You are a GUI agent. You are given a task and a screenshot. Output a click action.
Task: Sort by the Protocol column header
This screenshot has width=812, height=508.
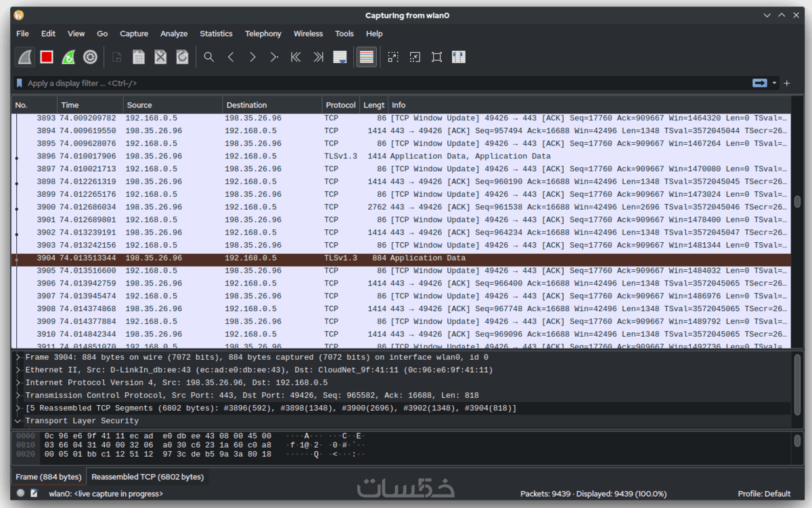(340, 105)
